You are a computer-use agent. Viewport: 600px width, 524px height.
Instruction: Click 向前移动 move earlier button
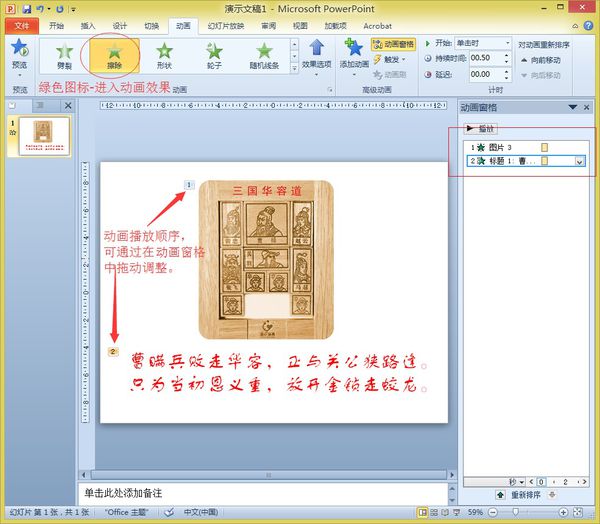[541, 60]
